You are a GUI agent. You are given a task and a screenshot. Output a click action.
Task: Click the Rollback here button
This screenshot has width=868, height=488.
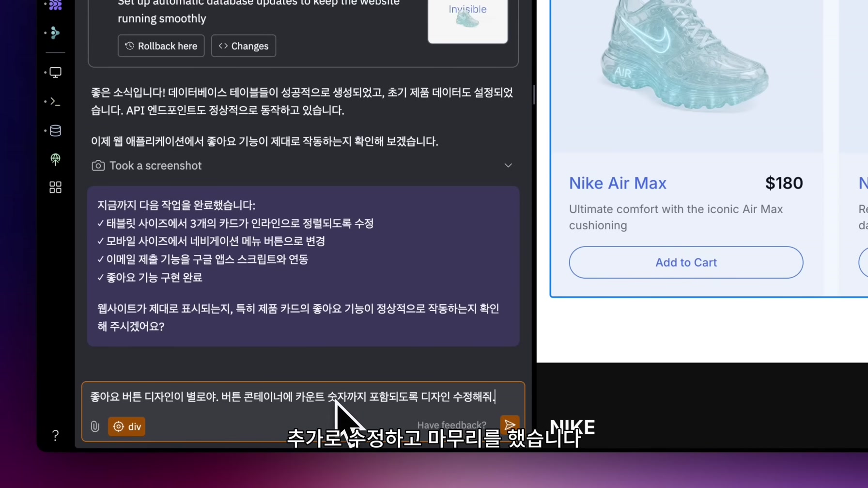click(x=161, y=46)
